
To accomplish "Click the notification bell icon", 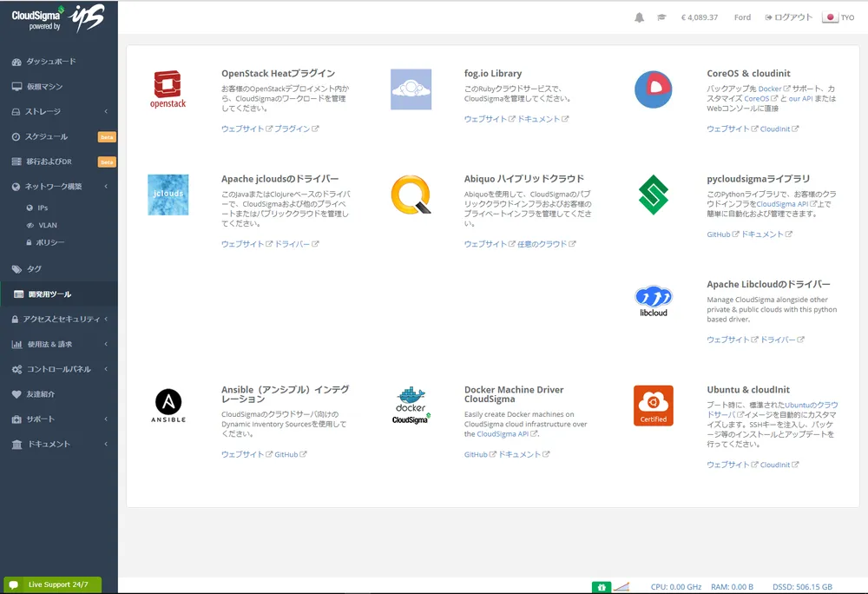I will pyautogui.click(x=639, y=17).
